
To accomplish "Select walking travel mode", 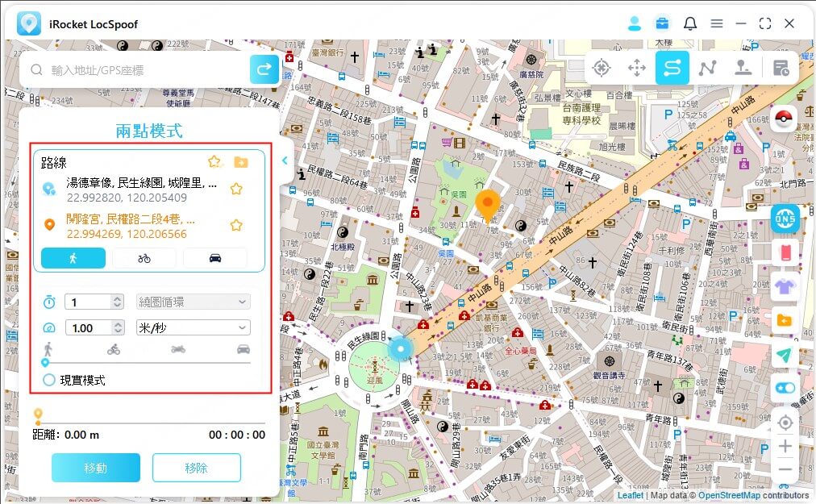I will [73, 258].
